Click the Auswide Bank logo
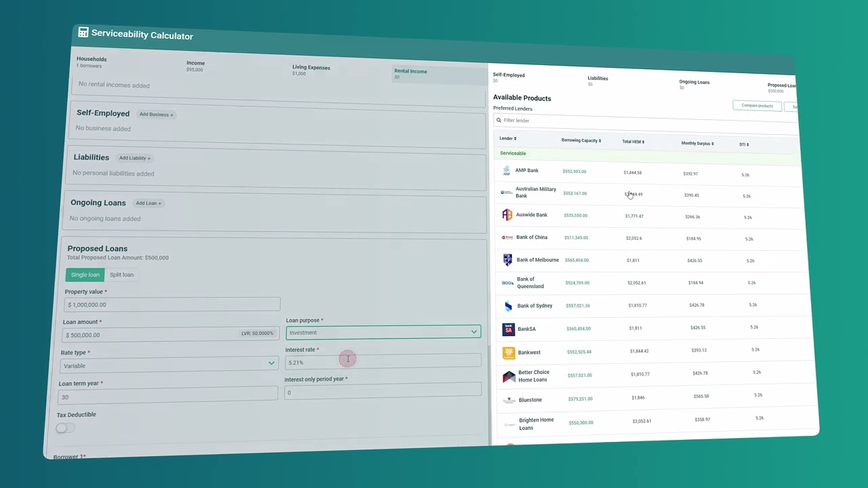Viewport: 868px width, 488px height. (x=507, y=215)
